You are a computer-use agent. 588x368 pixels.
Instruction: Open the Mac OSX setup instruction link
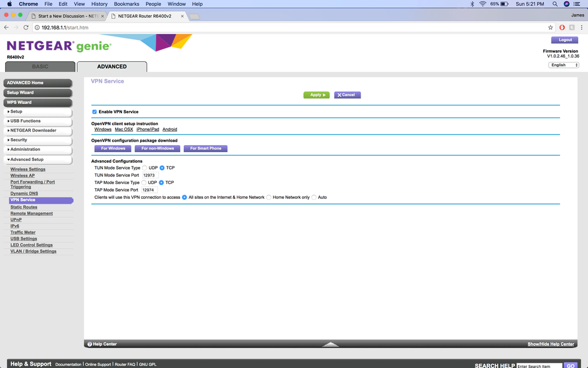tap(124, 129)
